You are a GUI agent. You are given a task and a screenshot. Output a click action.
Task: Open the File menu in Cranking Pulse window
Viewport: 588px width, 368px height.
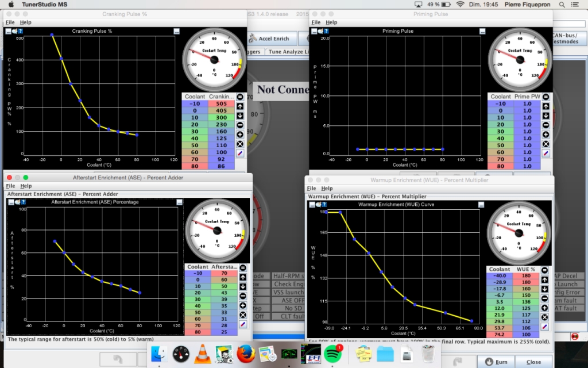10,22
